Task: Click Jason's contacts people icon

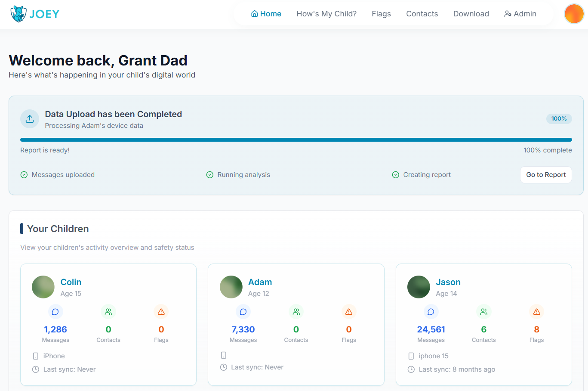Action: click(483, 312)
